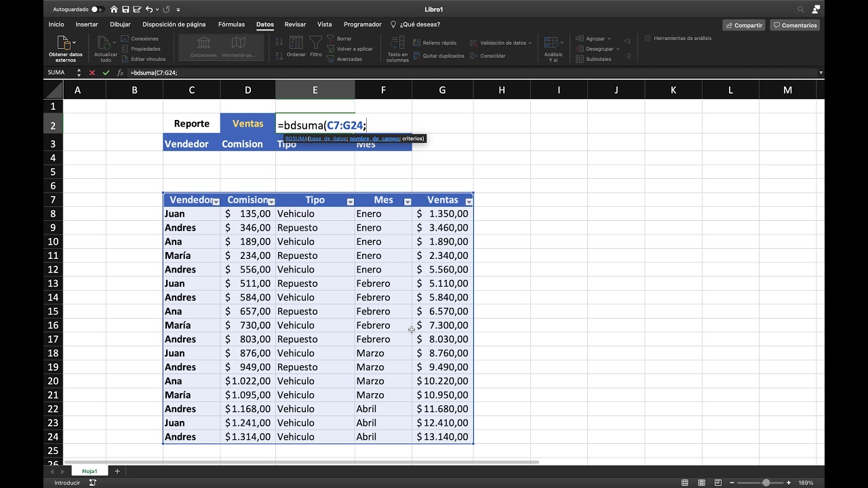Screen dimensions: 868x488
Task: Open the Comision column filter dropdown
Action: click(x=271, y=201)
